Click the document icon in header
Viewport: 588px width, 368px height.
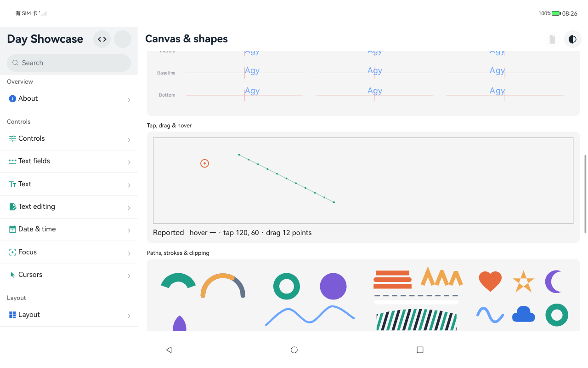pyautogui.click(x=552, y=39)
